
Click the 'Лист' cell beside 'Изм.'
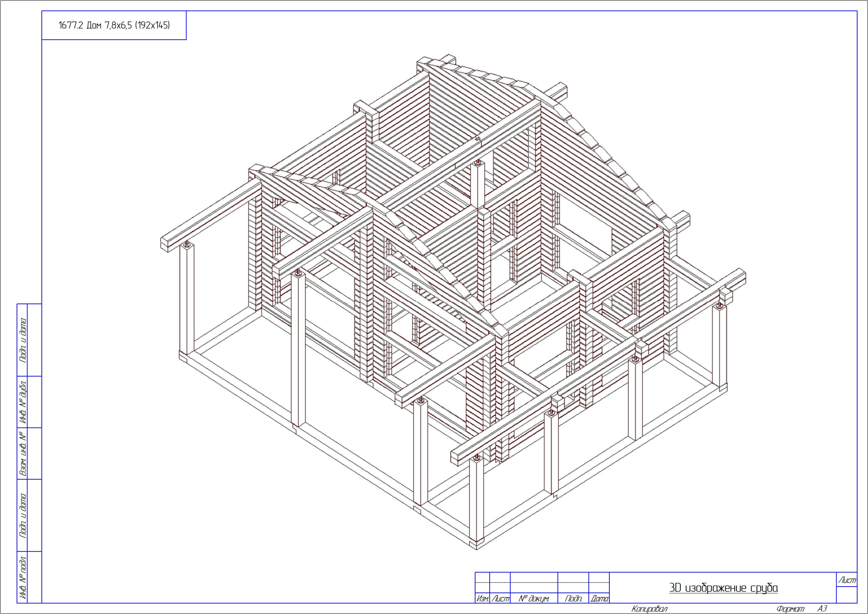pyautogui.click(x=500, y=598)
